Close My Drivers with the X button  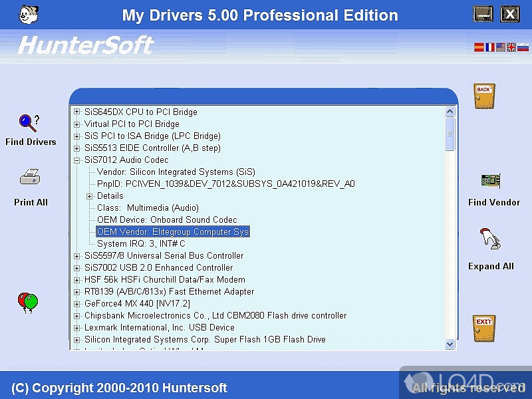coord(510,14)
